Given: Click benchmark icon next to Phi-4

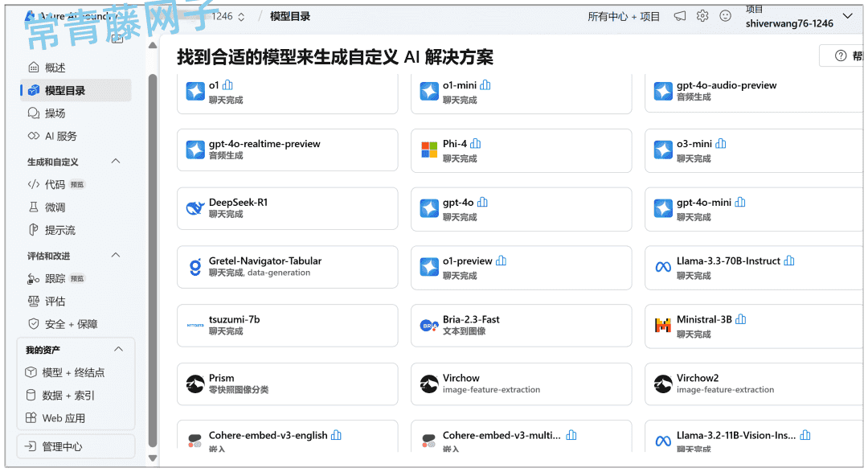Looking at the screenshot, I should 476,143.
